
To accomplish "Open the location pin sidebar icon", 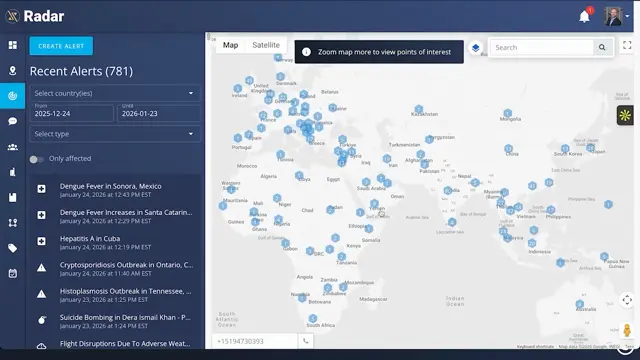I will tap(13, 71).
